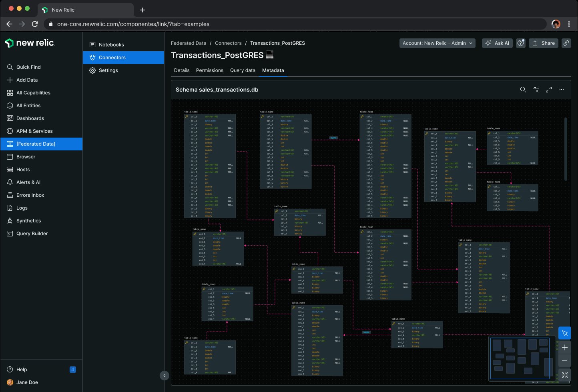Image resolution: width=578 pixels, height=392 pixels.
Task: Click Connectors breadcrumb link
Action: (x=228, y=43)
